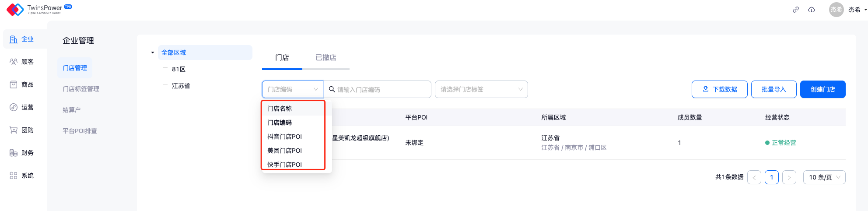Screen dimensions: 868x211
Task: Choose 门店名称 in the search type list
Action: pyautogui.click(x=280, y=109)
